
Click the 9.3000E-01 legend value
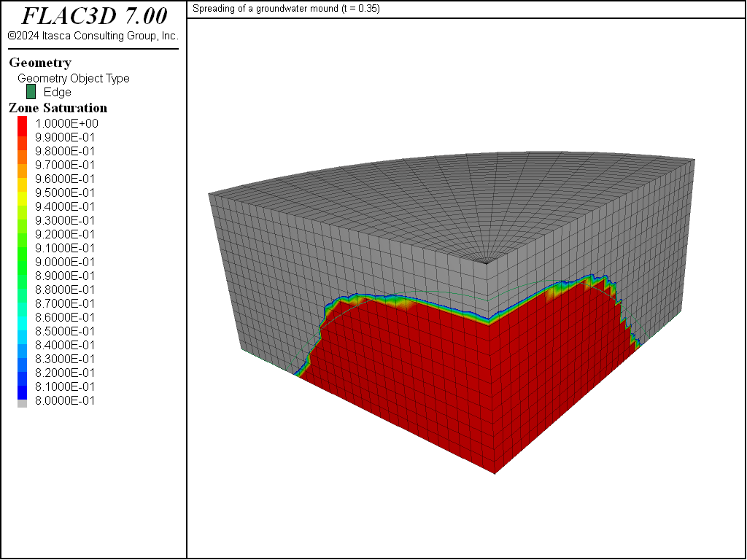point(65,220)
